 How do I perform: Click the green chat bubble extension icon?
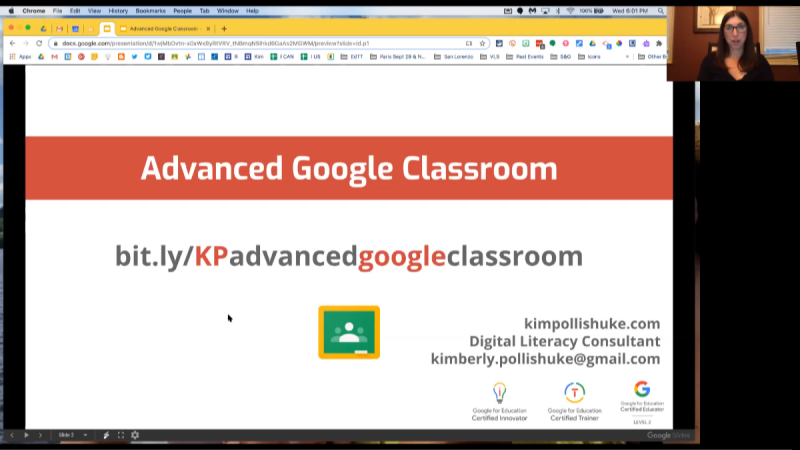[x=553, y=43]
